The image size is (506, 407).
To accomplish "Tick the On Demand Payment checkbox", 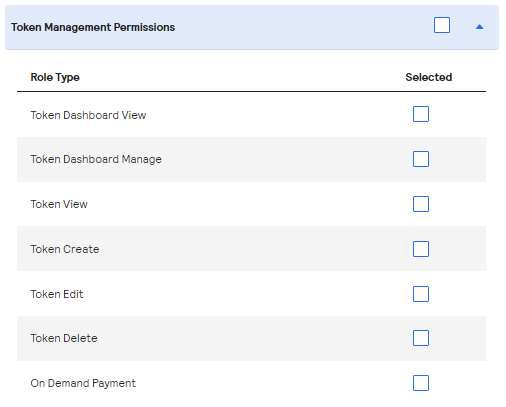I will [421, 383].
